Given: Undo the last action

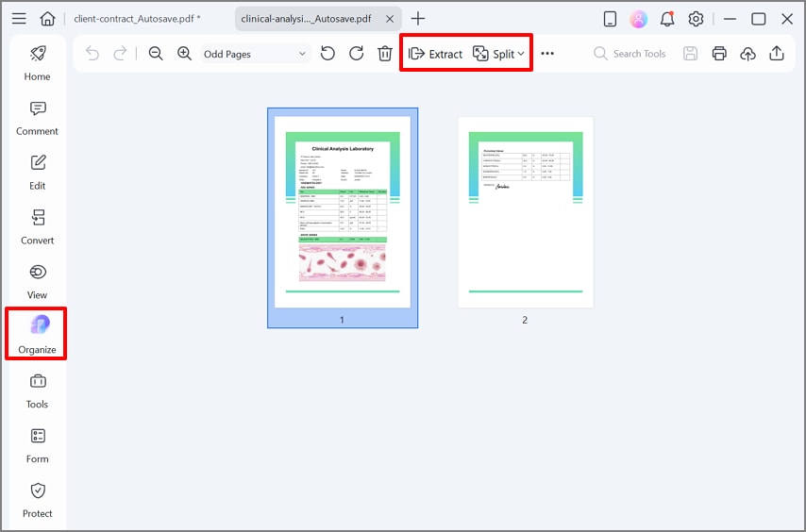Looking at the screenshot, I should click(92, 54).
